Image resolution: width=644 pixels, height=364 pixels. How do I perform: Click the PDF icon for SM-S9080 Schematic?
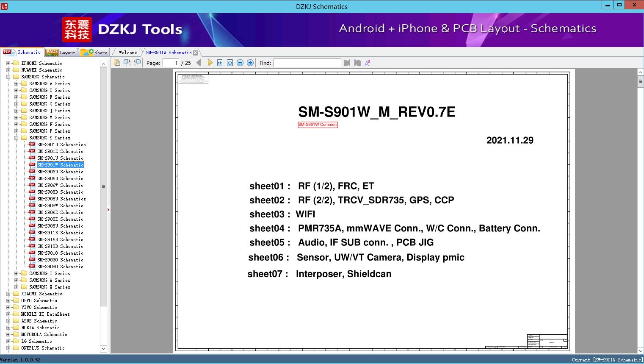32,267
